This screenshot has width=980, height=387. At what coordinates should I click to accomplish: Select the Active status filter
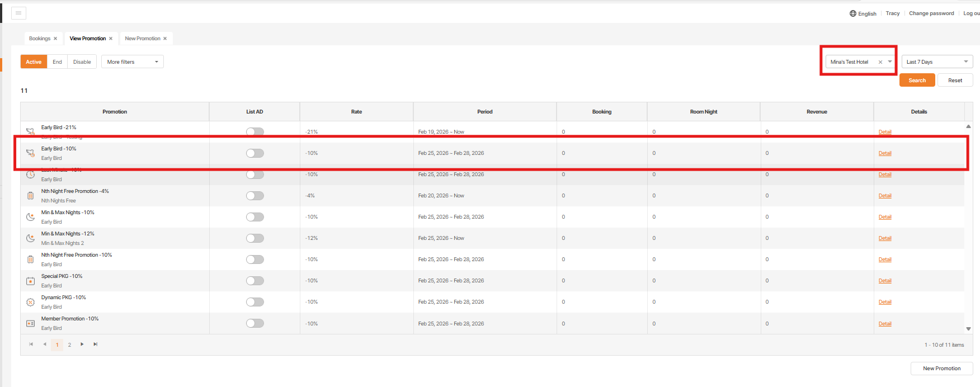34,62
